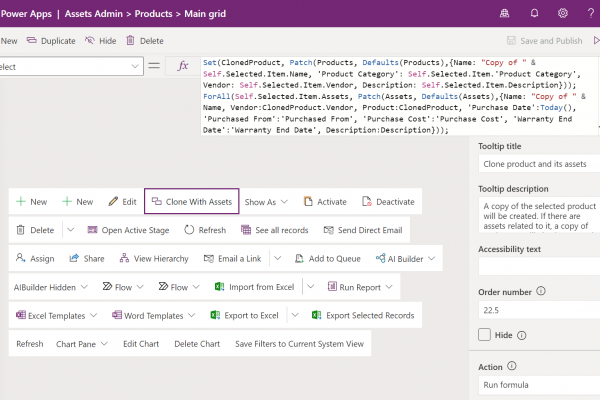Screen dimensions: 600x400
Task: Expand the chevron next to ribbon Delete
Action: pos(70,230)
